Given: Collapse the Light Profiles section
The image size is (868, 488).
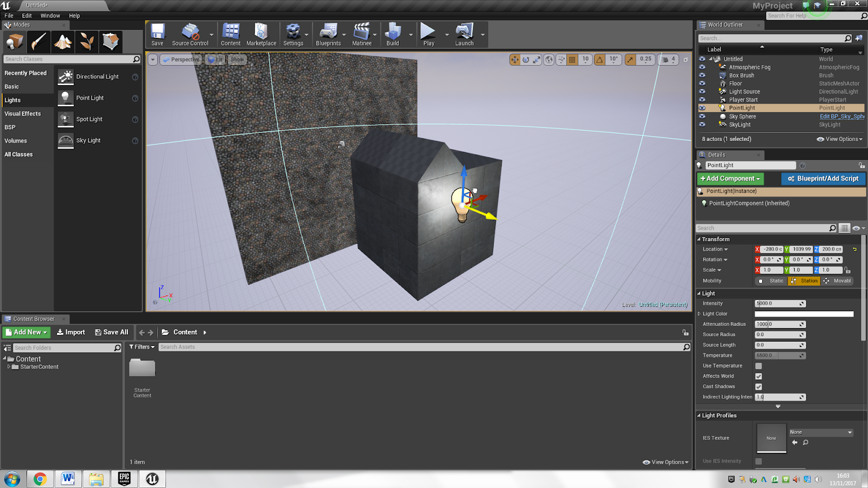Looking at the screenshot, I should [699, 416].
